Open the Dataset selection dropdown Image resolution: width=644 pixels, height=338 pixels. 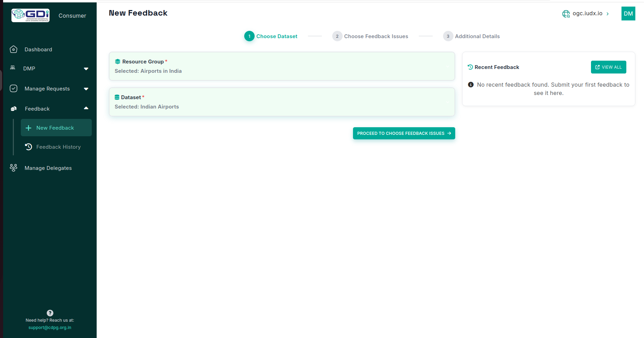pyautogui.click(x=282, y=102)
